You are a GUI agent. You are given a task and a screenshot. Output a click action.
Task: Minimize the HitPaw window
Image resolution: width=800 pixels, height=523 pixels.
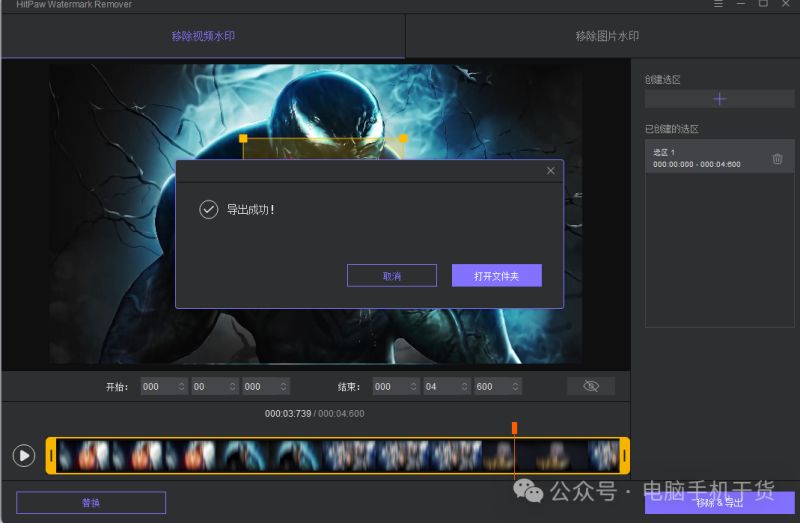(741, 4)
